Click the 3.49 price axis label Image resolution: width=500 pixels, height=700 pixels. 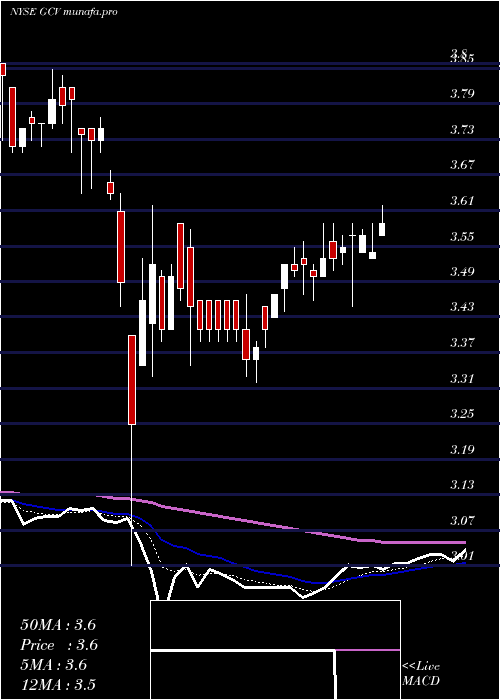[462, 271]
